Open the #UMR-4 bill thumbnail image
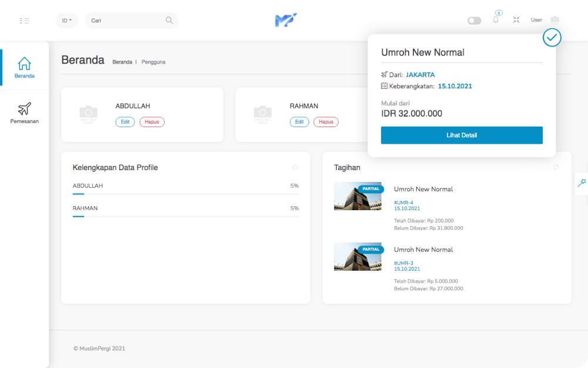 tap(358, 196)
